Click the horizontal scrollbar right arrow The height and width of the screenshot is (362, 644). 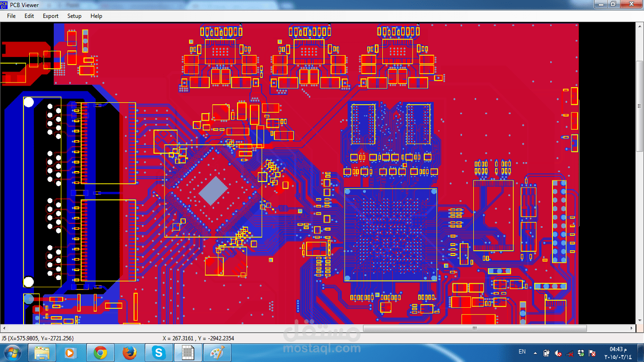pos(632,328)
